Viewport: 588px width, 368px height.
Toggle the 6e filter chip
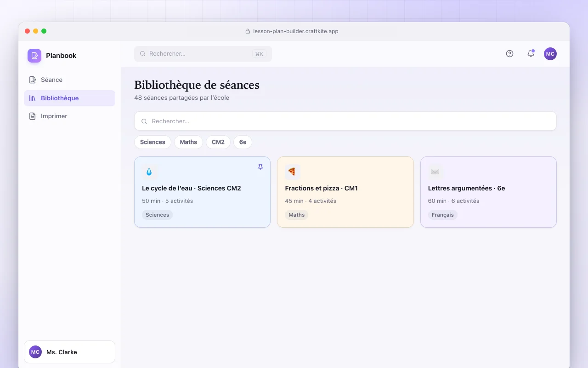tap(243, 142)
